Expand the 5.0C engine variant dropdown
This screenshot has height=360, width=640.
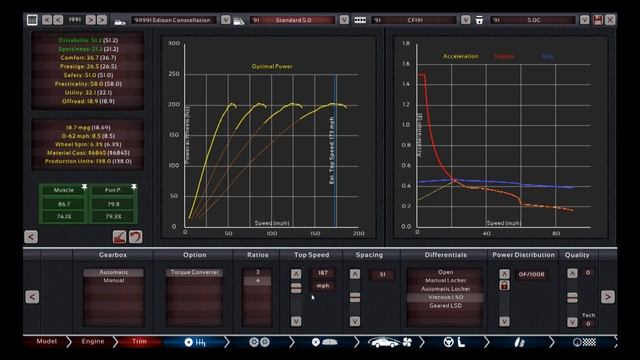[584, 20]
